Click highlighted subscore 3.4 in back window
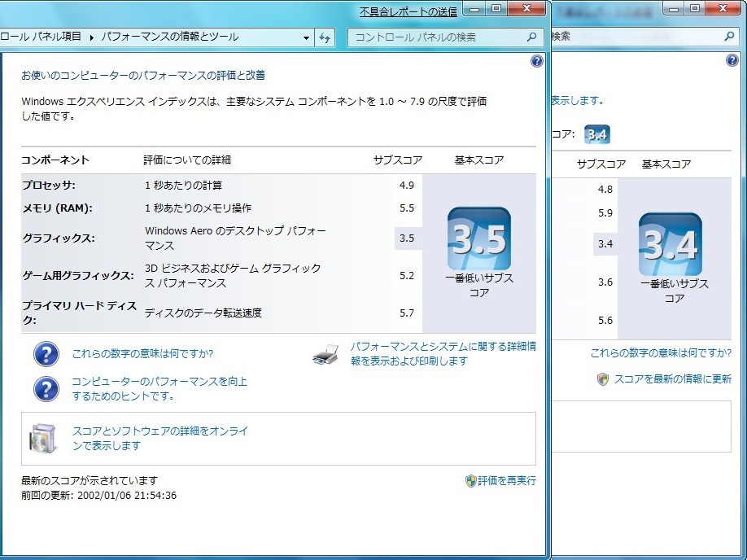 tap(605, 244)
